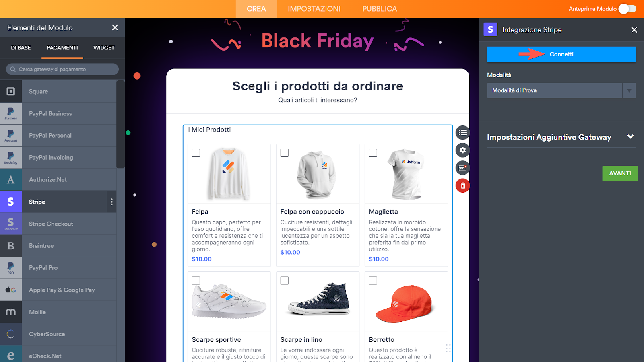Select the Braintree payment icon
644x362 pixels.
tap(11, 246)
